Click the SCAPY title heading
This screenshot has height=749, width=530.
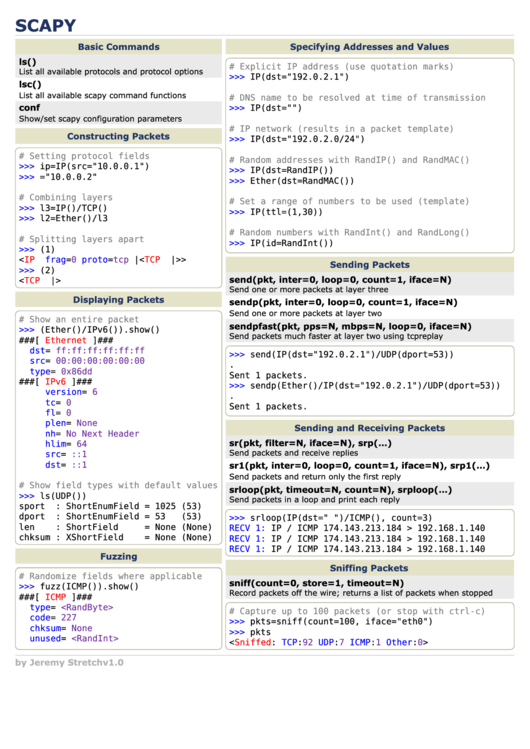pyautogui.click(x=45, y=25)
